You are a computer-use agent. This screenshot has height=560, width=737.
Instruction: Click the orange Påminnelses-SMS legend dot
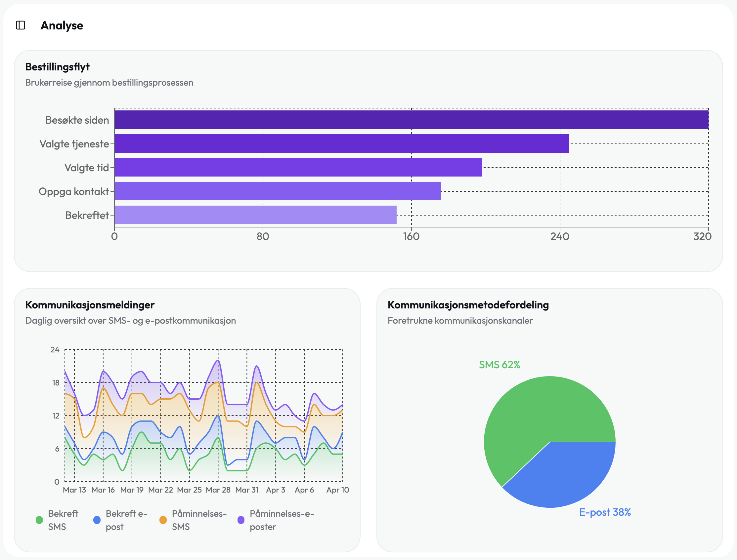click(x=163, y=520)
